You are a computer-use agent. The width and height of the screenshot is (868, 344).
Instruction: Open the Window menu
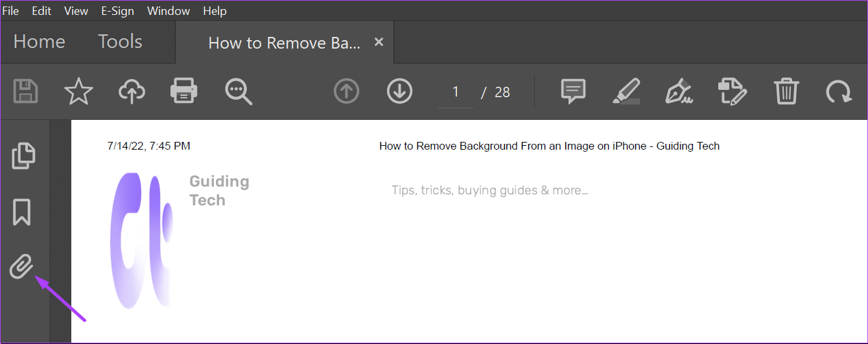(x=169, y=11)
